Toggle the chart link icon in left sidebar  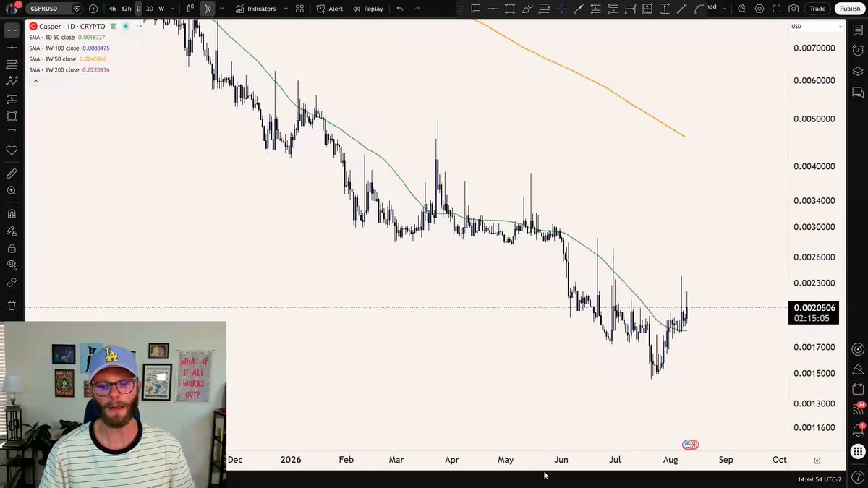click(12, 283)
